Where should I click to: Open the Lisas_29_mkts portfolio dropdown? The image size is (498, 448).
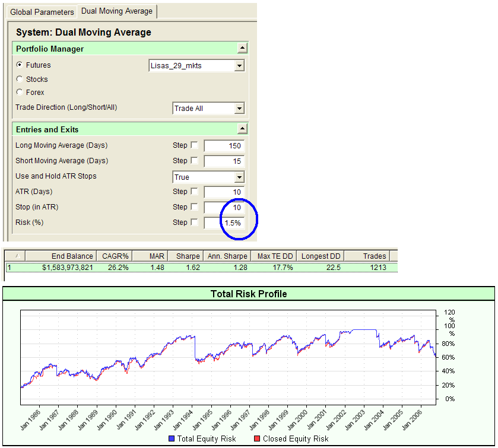[240, 65]
